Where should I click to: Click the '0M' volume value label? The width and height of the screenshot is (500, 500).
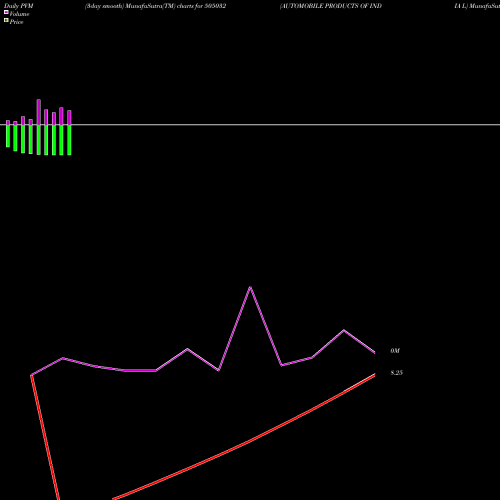(395, 351)
